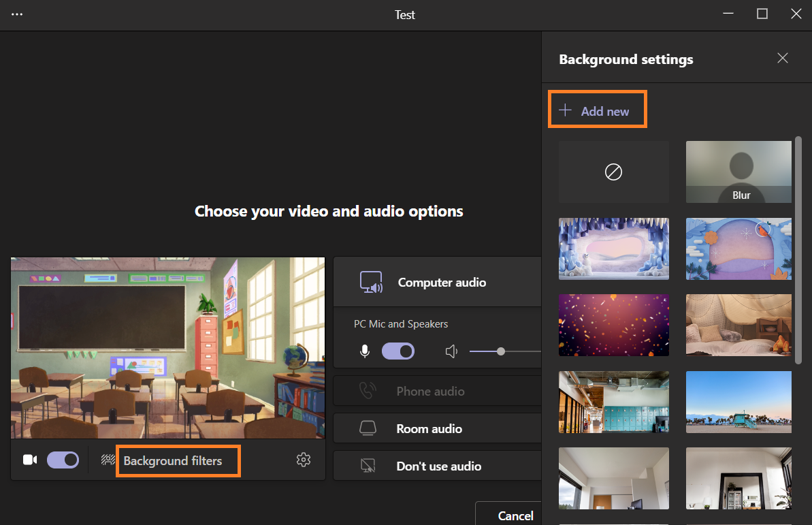
Task: Select Don't use audio option
Action: (x=437, y=465)
